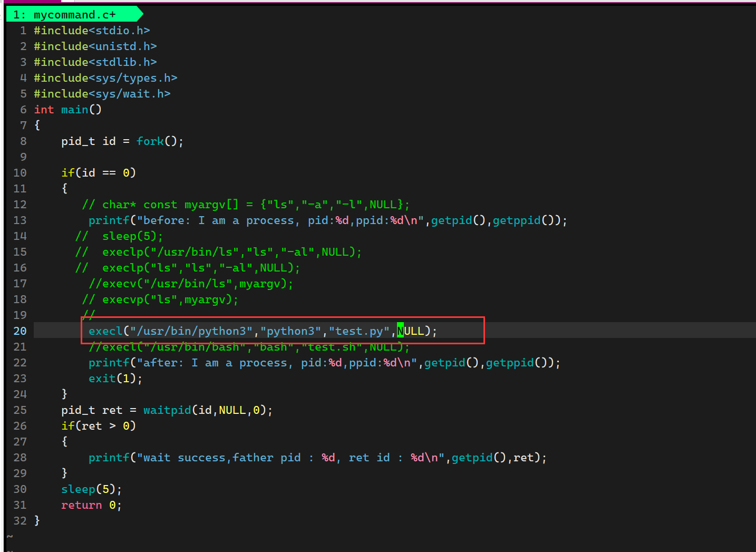The width and height of the screenshot is (756, 552).
Task: Click the fork() call on line 8
Action: point(157,141)
